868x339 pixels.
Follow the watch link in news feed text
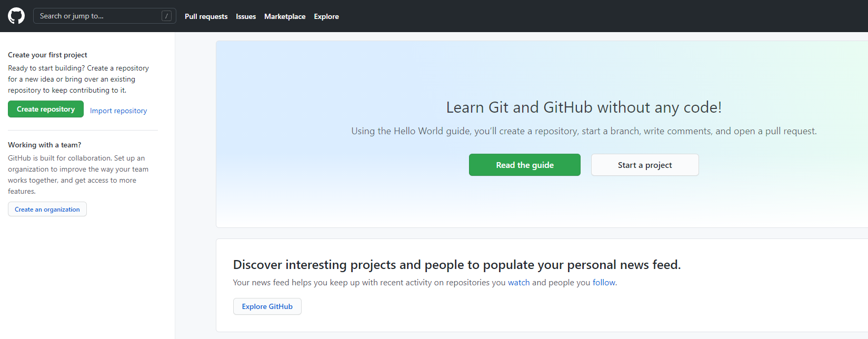click(x=518, y=283)
